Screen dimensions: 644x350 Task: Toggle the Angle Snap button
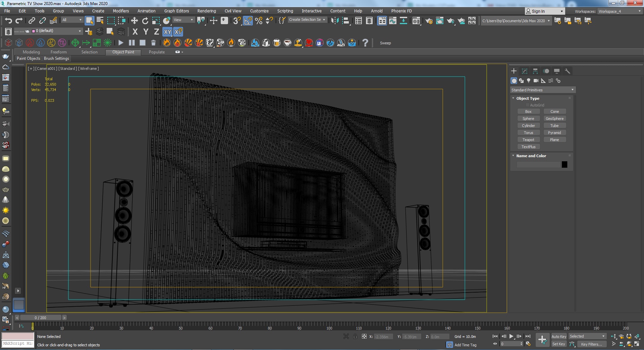click(x=248, y=21)
